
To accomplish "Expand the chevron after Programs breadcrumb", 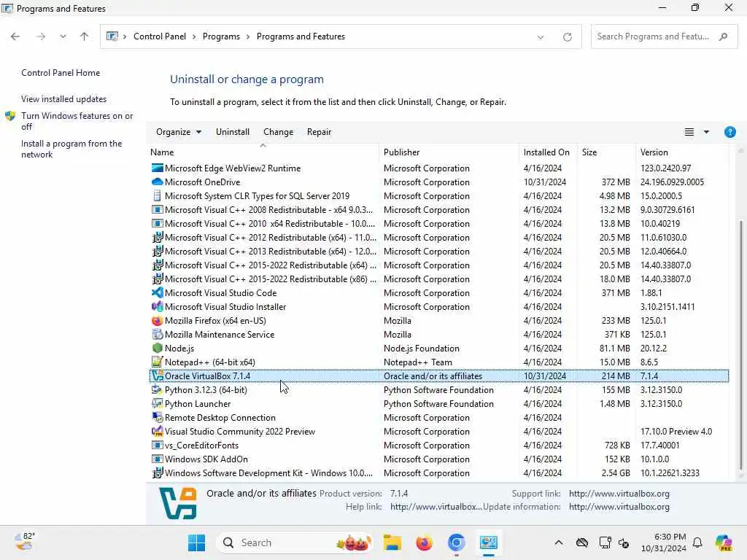I will [248, 36].
